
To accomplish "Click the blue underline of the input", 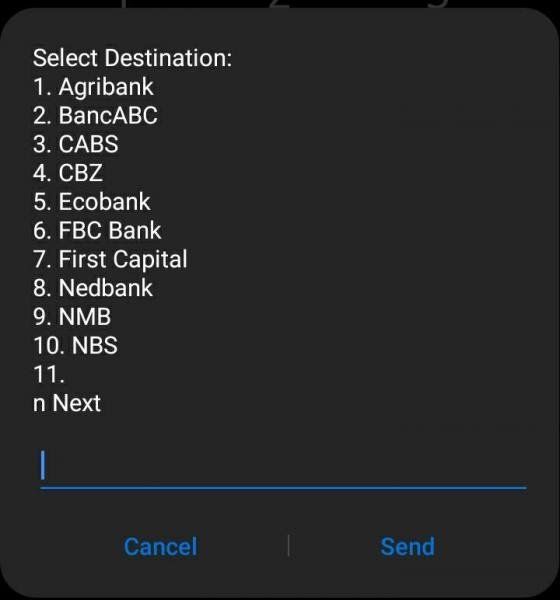I will pyautogui.click(x=283, y=488).
